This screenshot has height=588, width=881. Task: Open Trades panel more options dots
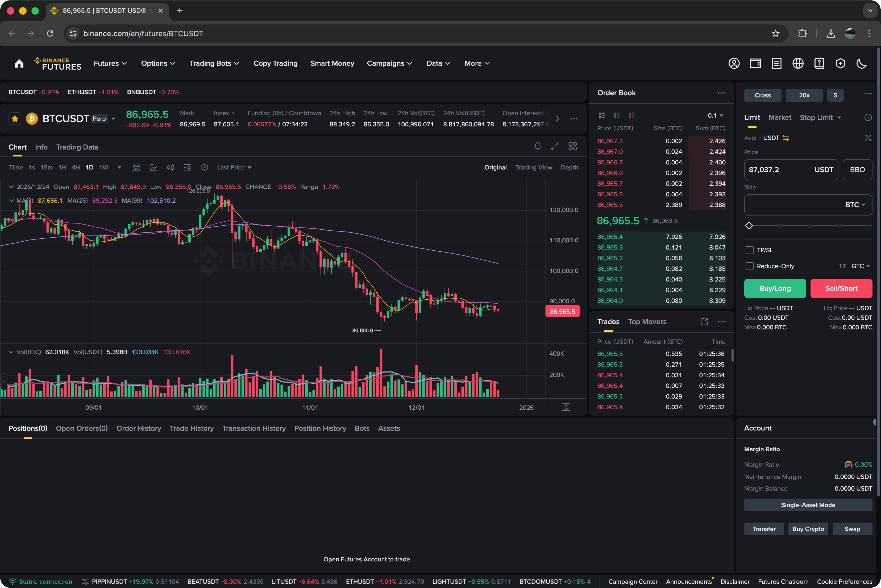[721, 322]
